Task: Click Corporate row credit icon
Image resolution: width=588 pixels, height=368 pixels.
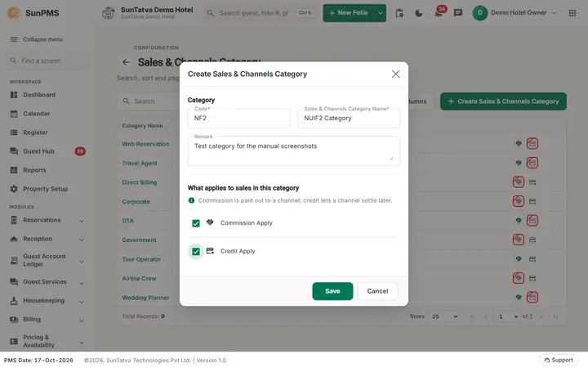Action: click(532, 201)
